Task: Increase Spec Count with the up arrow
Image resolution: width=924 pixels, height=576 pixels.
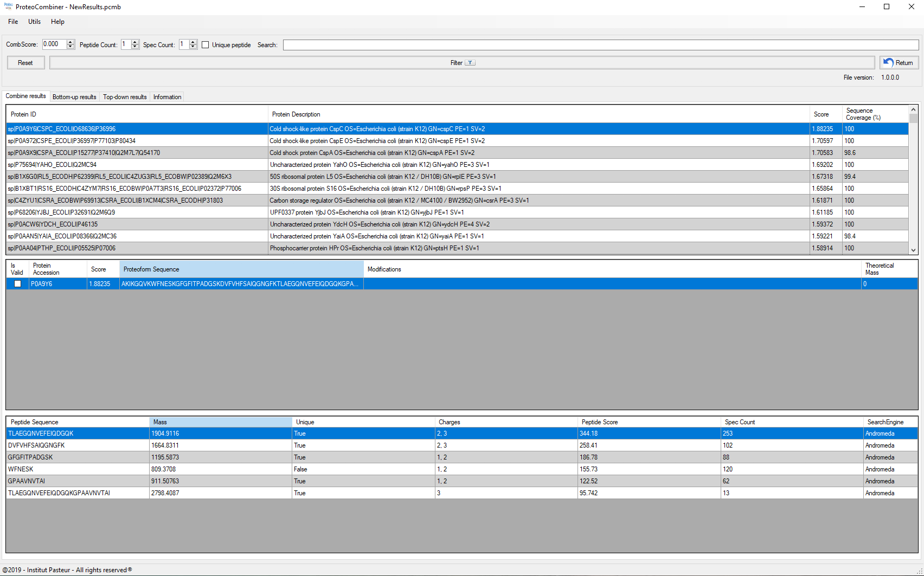Action: pyautogui.click(x=193, y=42)
